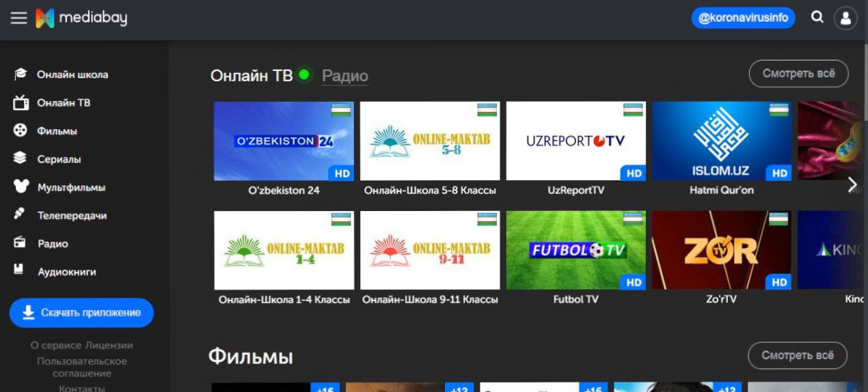Click the mediabay logo
Screen dimensions: 868x392
81,18
